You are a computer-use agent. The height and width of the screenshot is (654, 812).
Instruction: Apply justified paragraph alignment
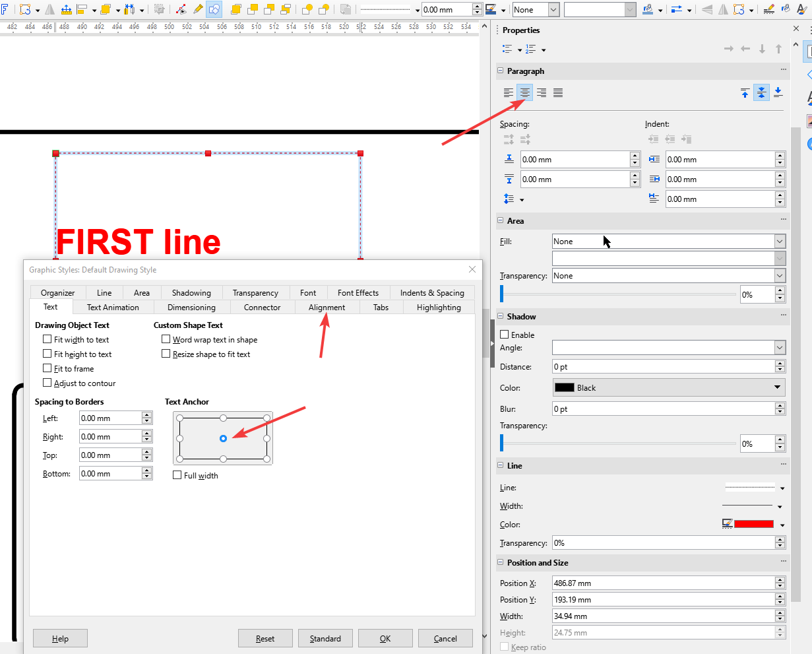[558, 92]
